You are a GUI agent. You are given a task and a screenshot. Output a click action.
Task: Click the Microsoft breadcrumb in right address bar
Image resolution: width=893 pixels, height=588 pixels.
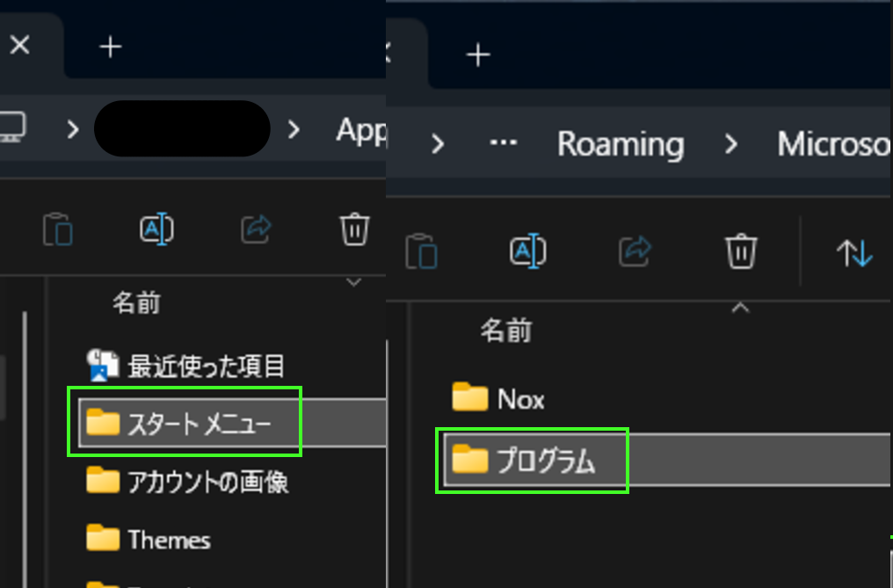coord(834,144)
